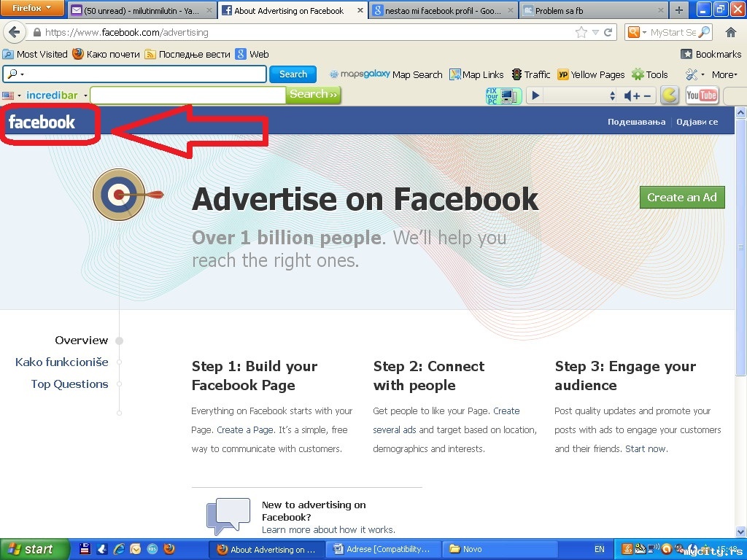Open the URL history dropdown arrow
The image size is (747, 560).
pyautogui.click(x=595, y=32)
